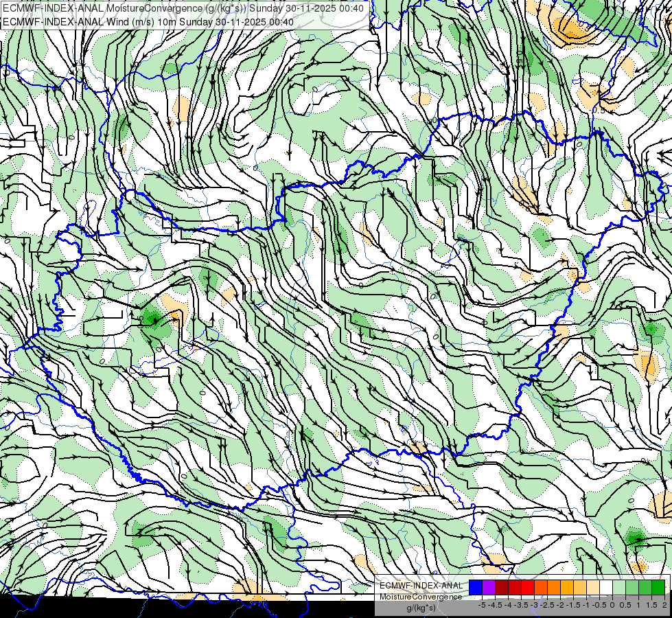Click the -2.5 legend scale value

(x=547, y=605)
